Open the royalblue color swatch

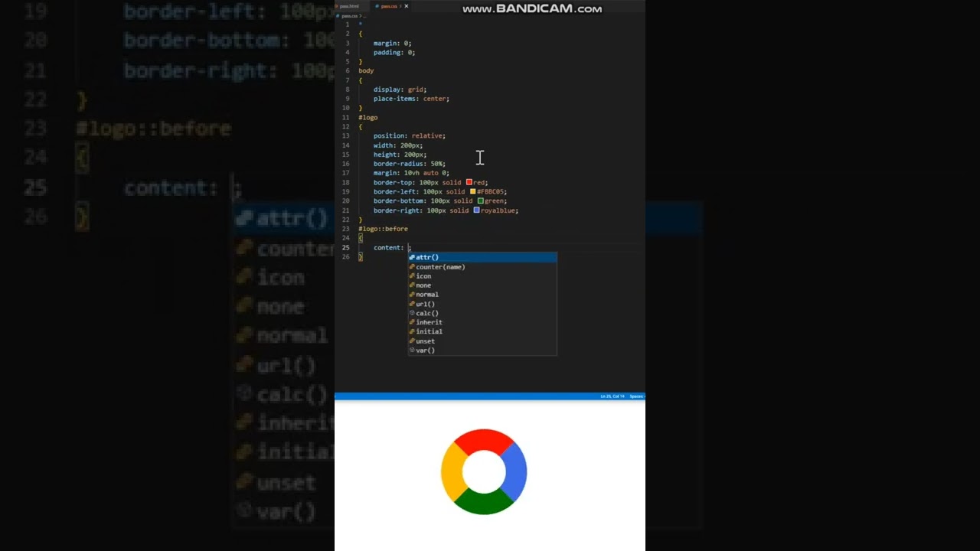click(x=476, y=210)
